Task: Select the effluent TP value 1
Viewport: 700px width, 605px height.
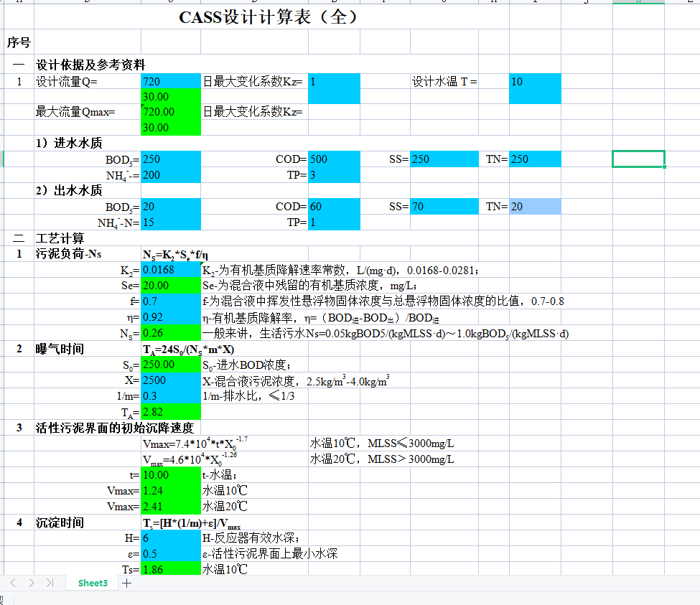Action: point(334,222)
